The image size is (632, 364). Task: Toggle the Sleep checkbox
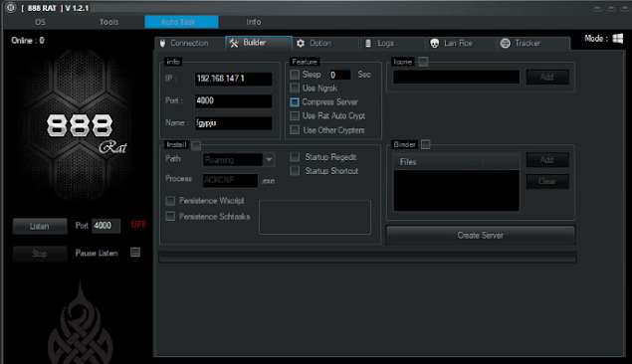[x=295, y=75]
